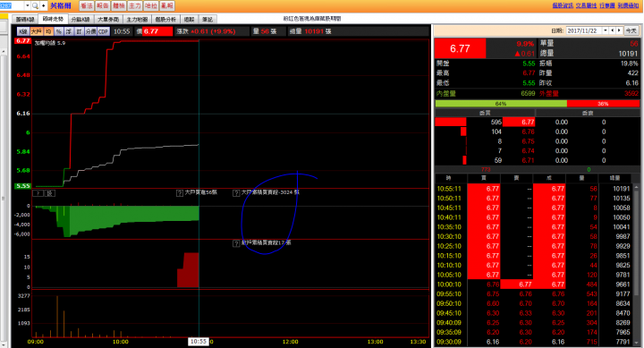Click the 今天 today button
The image size is (644, 348).
631,30
